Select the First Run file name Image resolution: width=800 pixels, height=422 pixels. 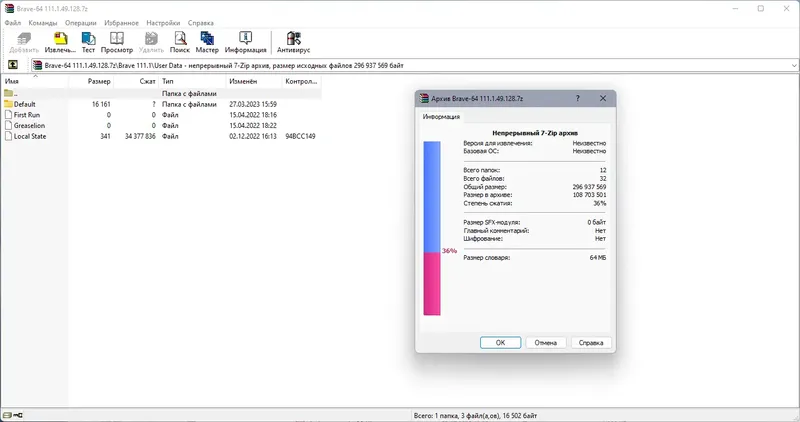tap(27, 115)
